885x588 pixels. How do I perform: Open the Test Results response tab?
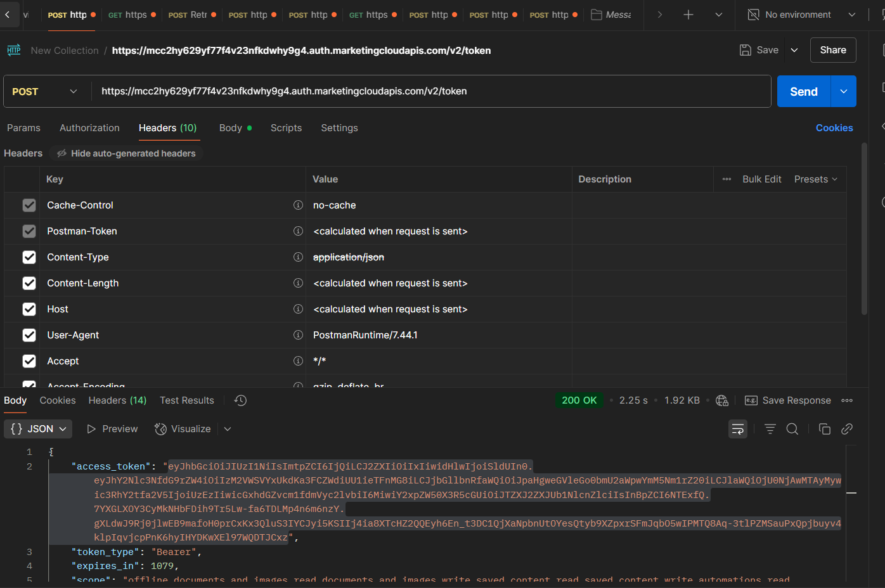coord(186,400)
